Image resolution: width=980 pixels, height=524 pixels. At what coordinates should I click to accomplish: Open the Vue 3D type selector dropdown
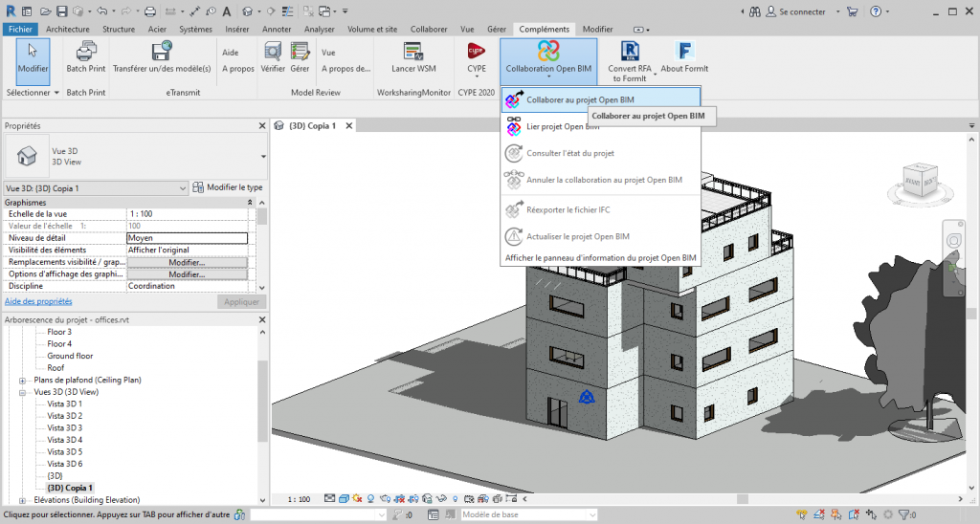point(263,156)
